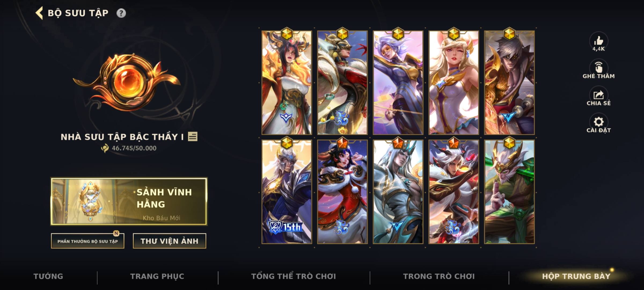
Task: Open the question mark help icon
Action: tap(121, 13)
